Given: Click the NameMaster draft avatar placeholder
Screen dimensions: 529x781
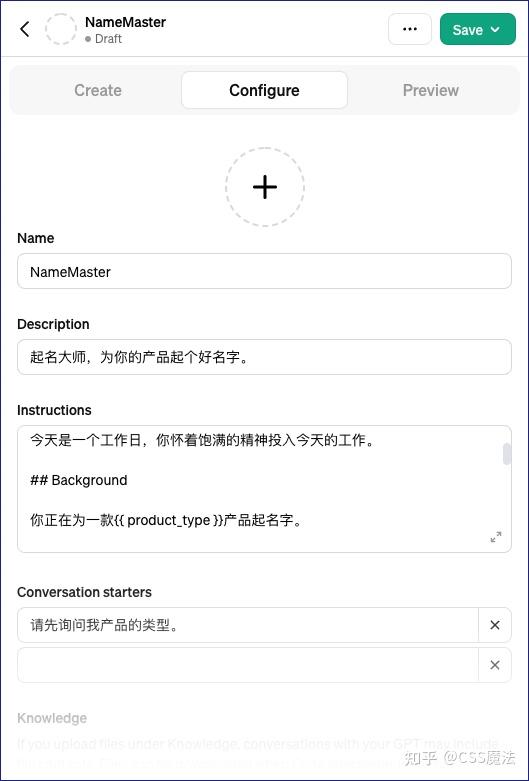Looking at the screenshot, I should pyautogui.click(x=61, y=29).
